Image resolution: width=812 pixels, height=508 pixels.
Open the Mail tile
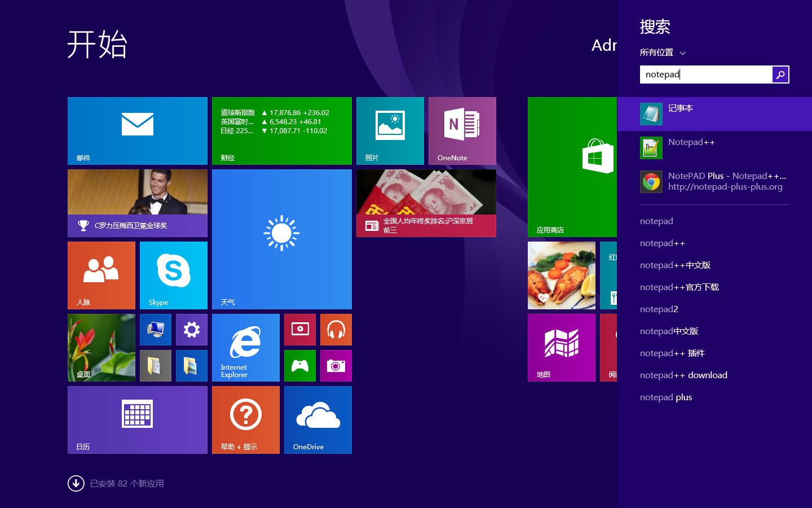pyautogui.click(x=138, y=131)
